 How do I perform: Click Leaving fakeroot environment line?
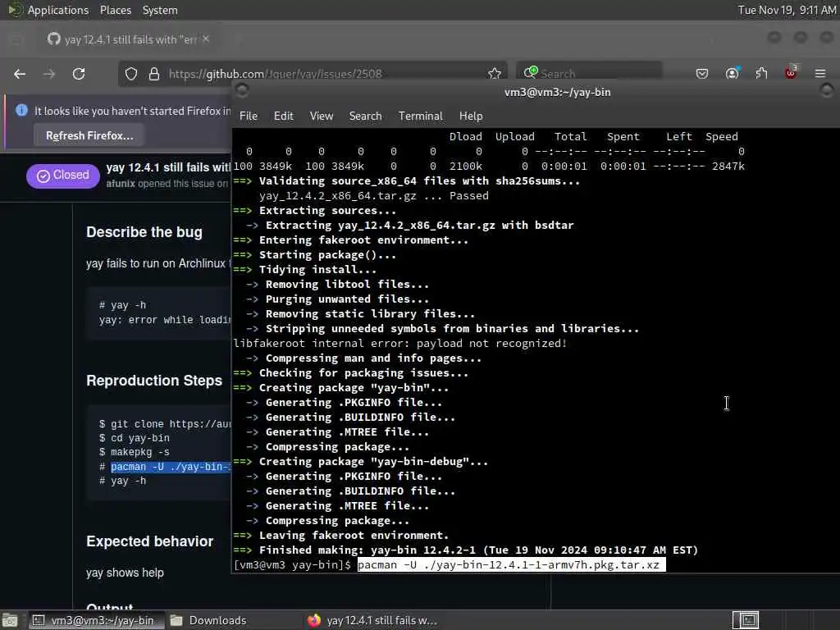coord(341,535)
